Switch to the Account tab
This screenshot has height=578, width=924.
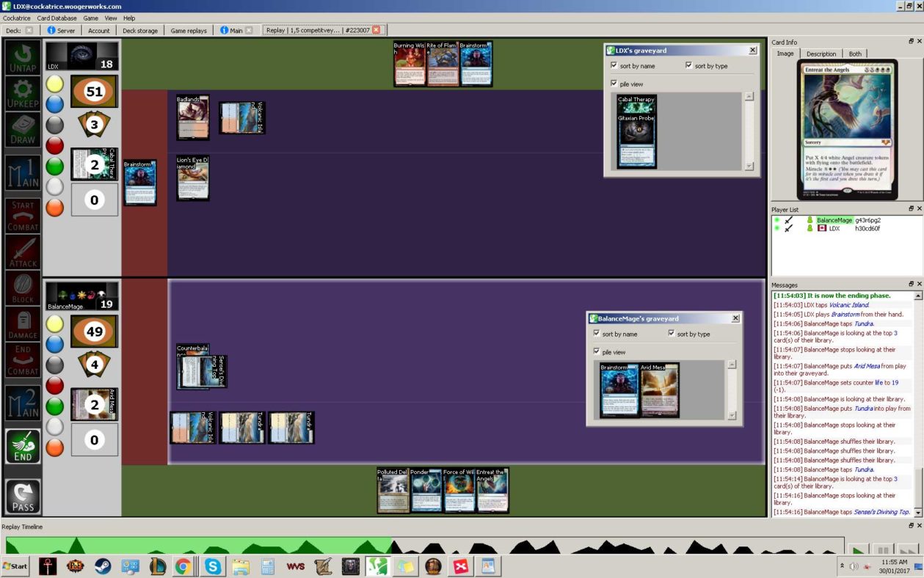pyautogui.click(x=98, y=30)
